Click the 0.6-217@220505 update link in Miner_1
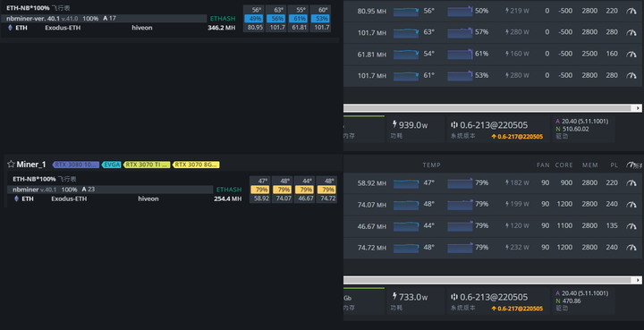The height and width of the screenshot is (330, 644). [517, 309]
